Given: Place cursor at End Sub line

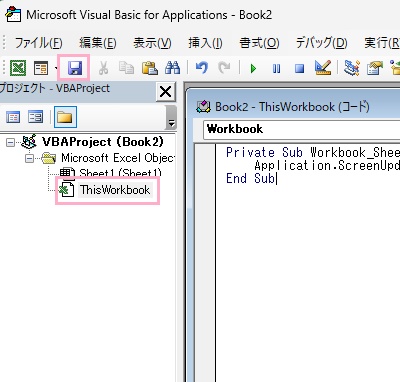Looking at the screenshot, I should (251, 178).
